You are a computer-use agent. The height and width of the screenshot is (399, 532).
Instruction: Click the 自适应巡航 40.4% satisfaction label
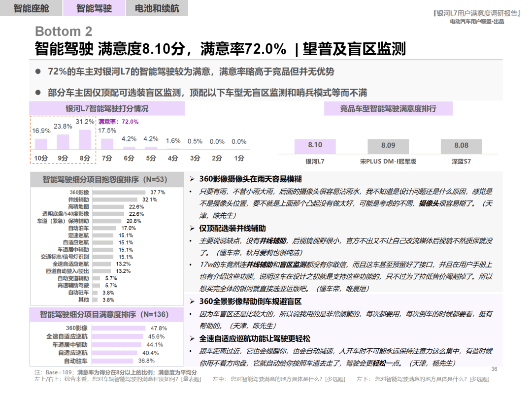click(x=72, y=353)
